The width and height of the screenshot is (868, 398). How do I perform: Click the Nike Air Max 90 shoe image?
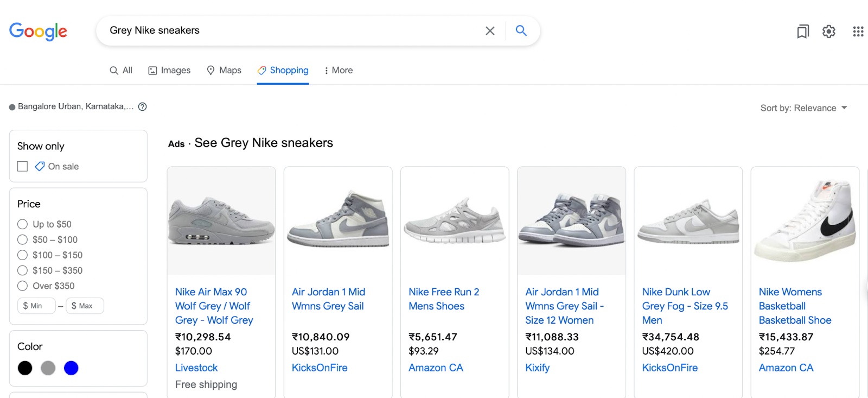(221, 221)
